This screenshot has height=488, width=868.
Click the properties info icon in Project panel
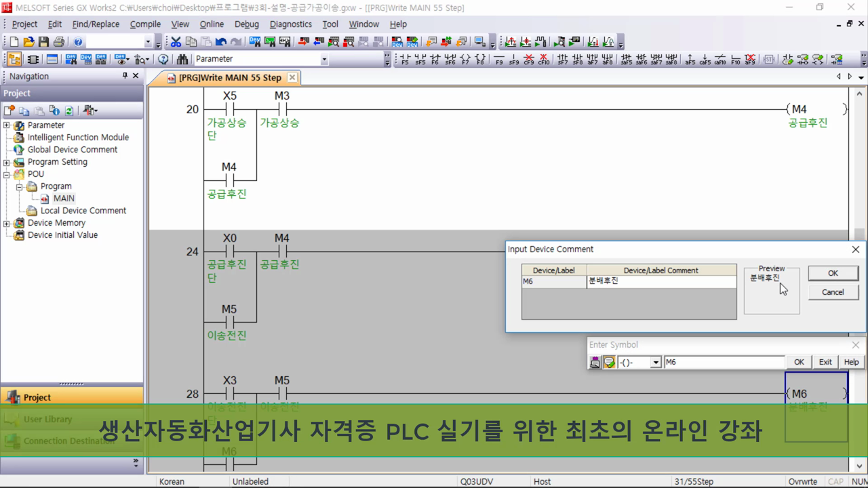pyautogui.click(x=54, y=110)
